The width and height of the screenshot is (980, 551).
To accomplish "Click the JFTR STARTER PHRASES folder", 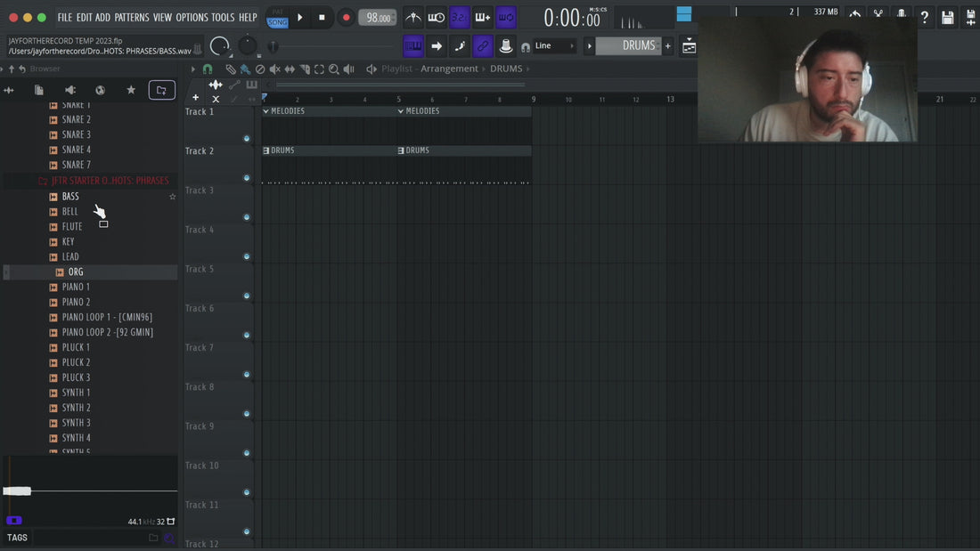I will [x=110, y=181].
